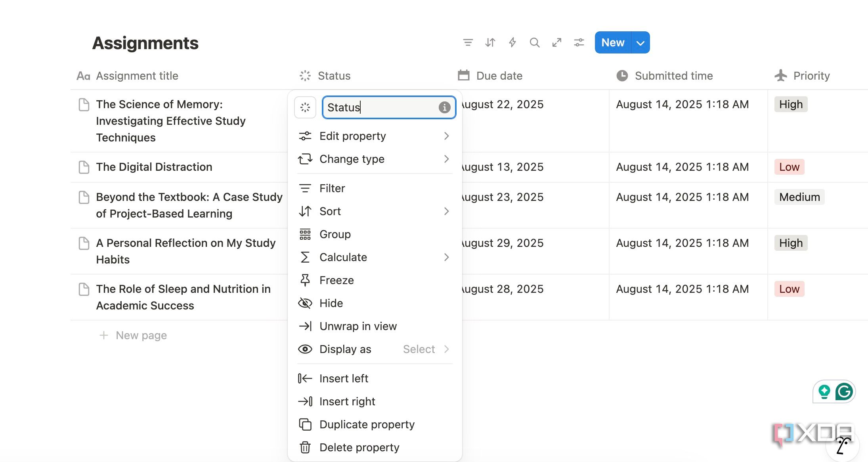Select Filter in the Status menu
This screenshot has width=868, height=462.
[x=375, y=188]
